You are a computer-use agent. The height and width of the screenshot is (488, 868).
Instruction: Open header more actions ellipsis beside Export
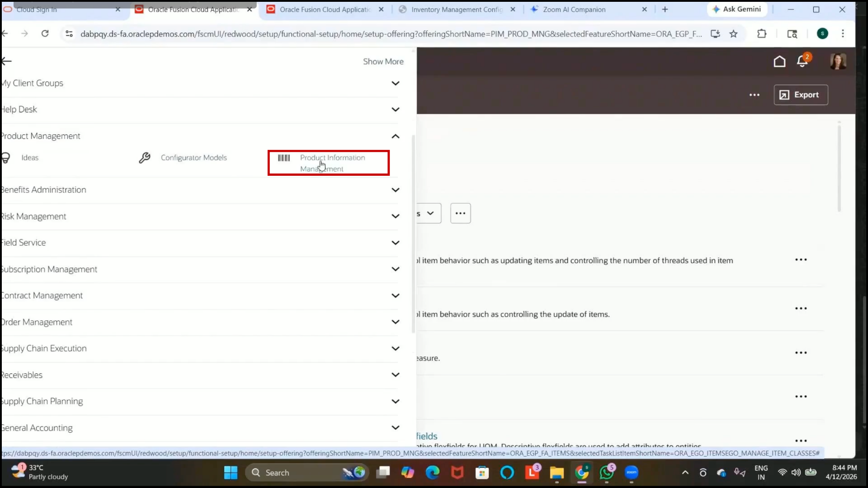pos(755,95)
